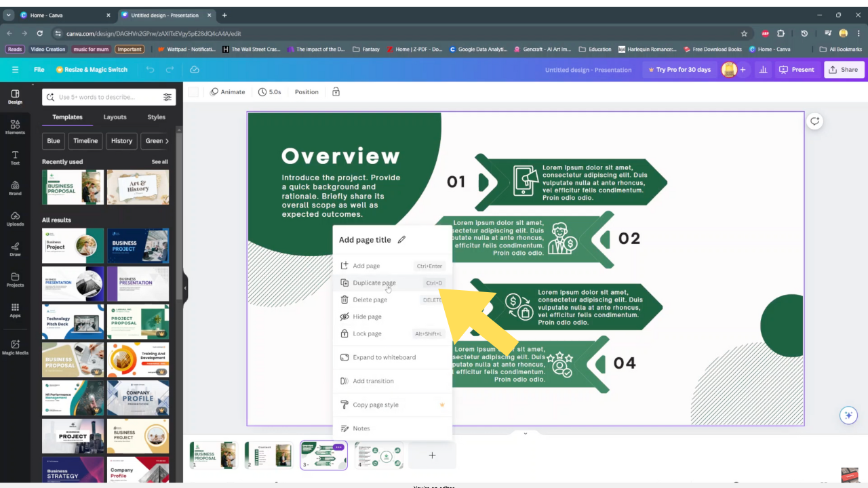Open the main hamburger menu
868x488 pixels.
pyautogui.click(x=15, y=70)
